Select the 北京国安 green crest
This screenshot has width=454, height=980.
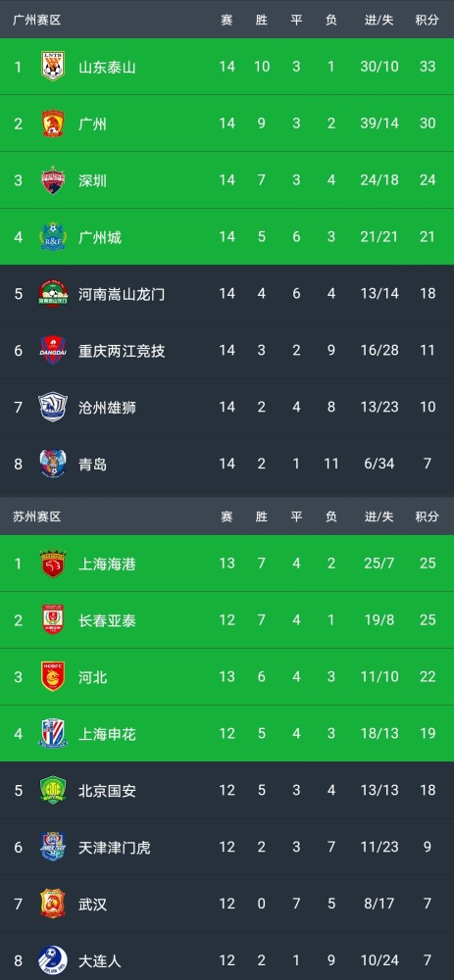(53, 791)
